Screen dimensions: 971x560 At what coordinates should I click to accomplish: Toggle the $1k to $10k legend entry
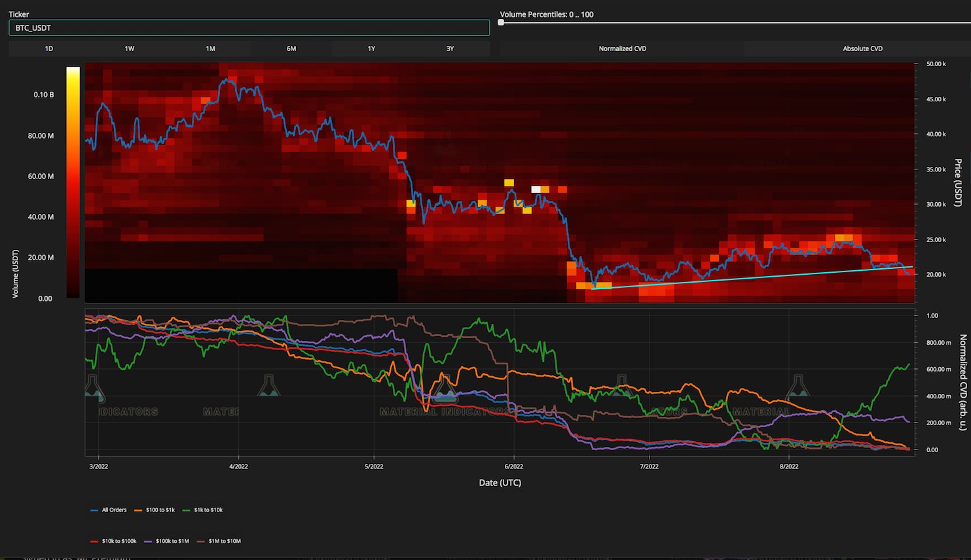pos(208,510)
